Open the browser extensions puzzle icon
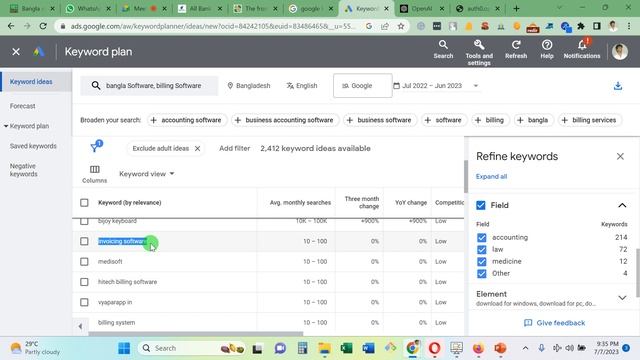This screenshot has height=360, width=640. coord(581,26)
